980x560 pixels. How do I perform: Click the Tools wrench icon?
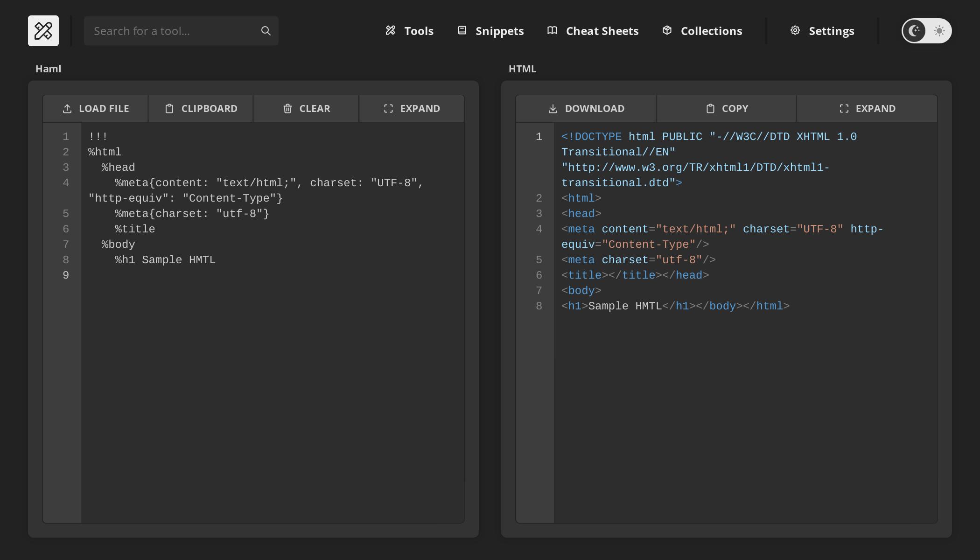pyautogui.click(x=391, y=31)
